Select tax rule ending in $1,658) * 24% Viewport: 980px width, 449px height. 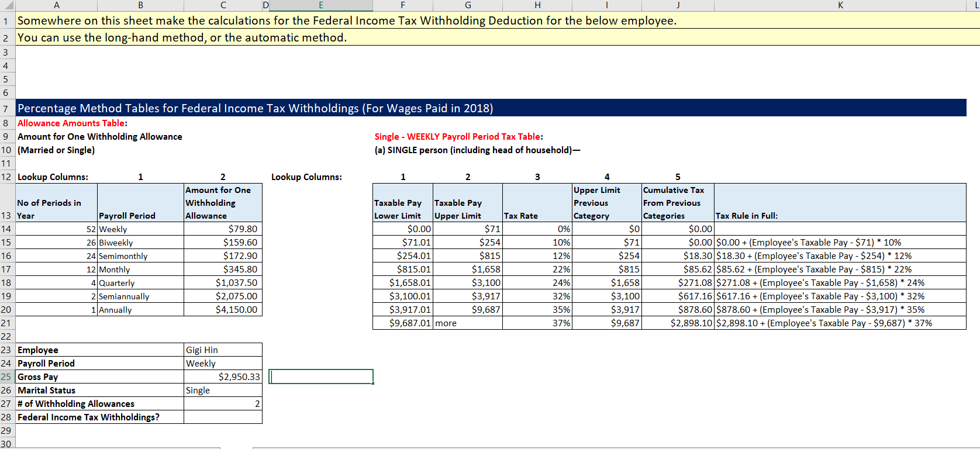tap(840, 282)
